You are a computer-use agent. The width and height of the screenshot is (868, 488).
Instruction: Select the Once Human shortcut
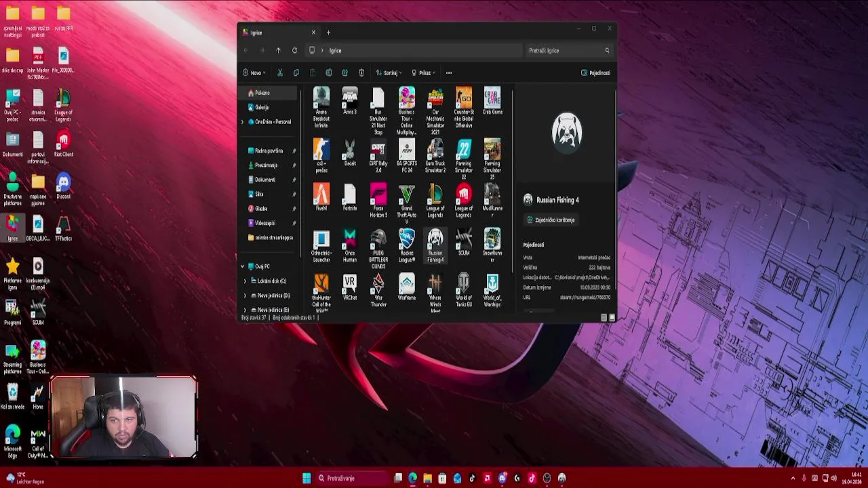coord(350,246)
